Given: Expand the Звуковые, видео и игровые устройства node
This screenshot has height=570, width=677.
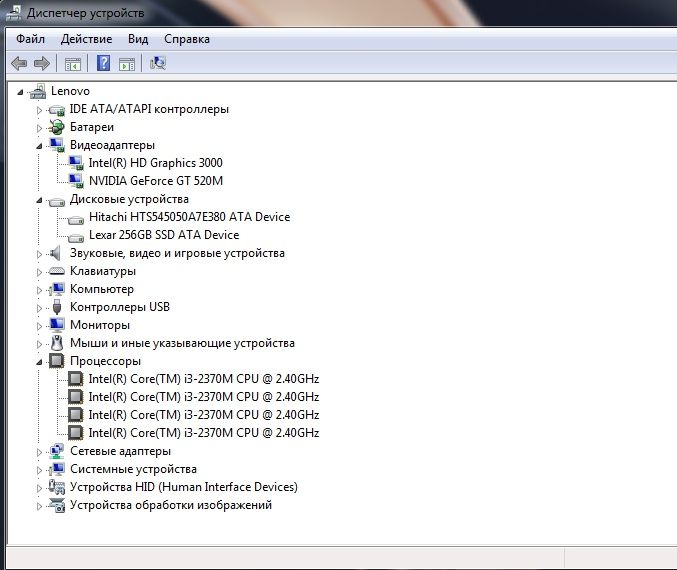Looking at the screenshot, I should (x=39, y=254).
